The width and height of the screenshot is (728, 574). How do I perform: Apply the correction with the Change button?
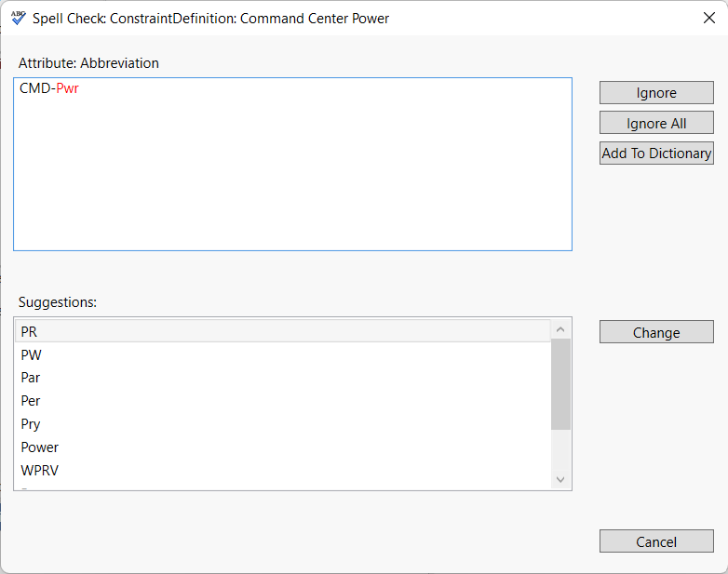[656, 333]
